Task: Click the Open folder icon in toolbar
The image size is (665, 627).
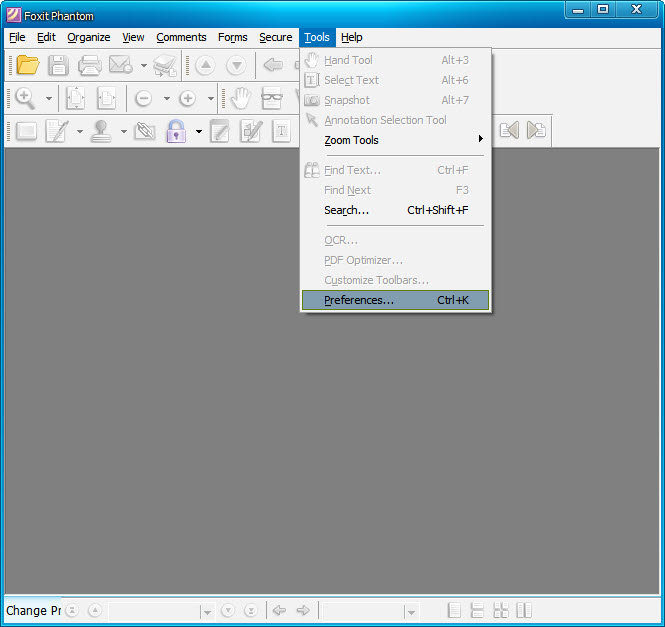Action: pos(27,66)
